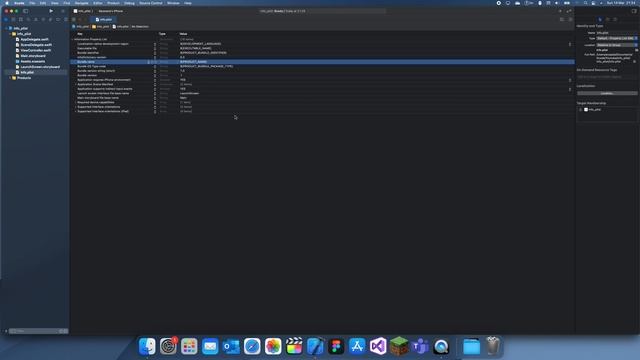This screenshot has height=360, width=640.
Task: Open the Edit menu
Action: 43,3
